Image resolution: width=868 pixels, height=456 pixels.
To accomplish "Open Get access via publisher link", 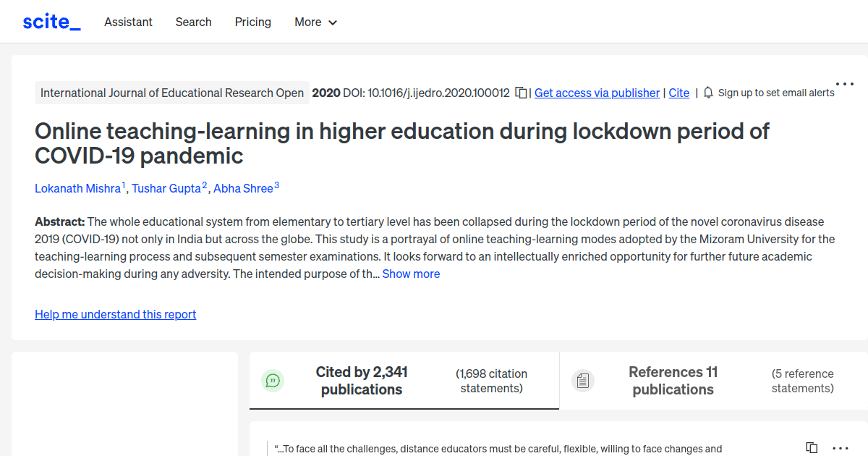I will point(597,93).
